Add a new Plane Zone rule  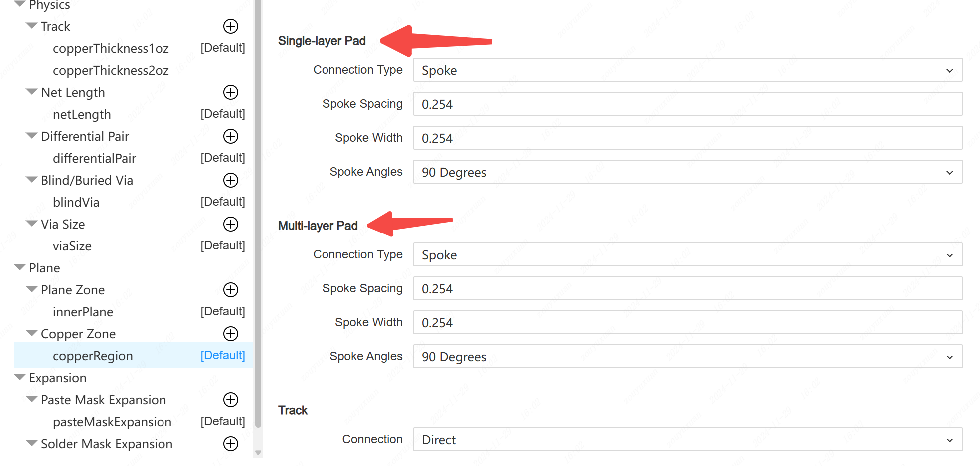pos(230,290)
